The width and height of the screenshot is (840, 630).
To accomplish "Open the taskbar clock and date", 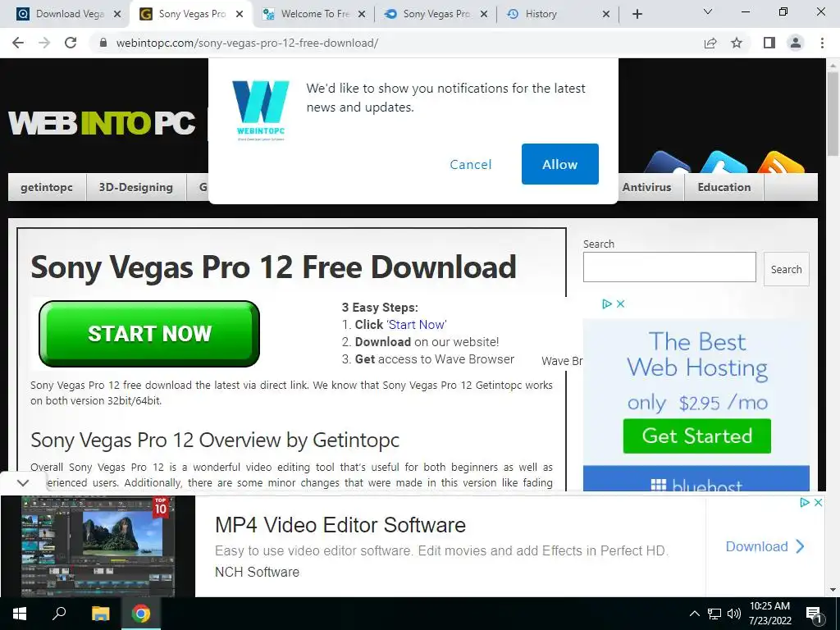I will click(769, 614).
